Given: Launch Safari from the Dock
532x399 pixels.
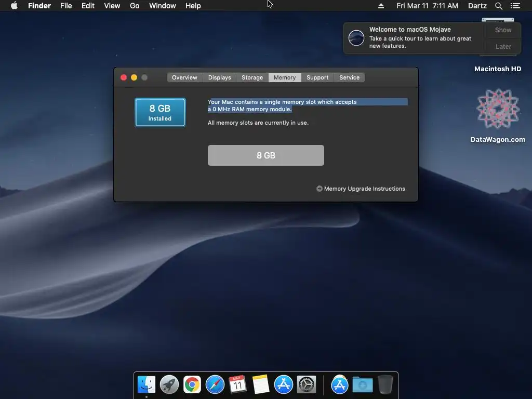Looking at the screenshot, I should point(215,385).
